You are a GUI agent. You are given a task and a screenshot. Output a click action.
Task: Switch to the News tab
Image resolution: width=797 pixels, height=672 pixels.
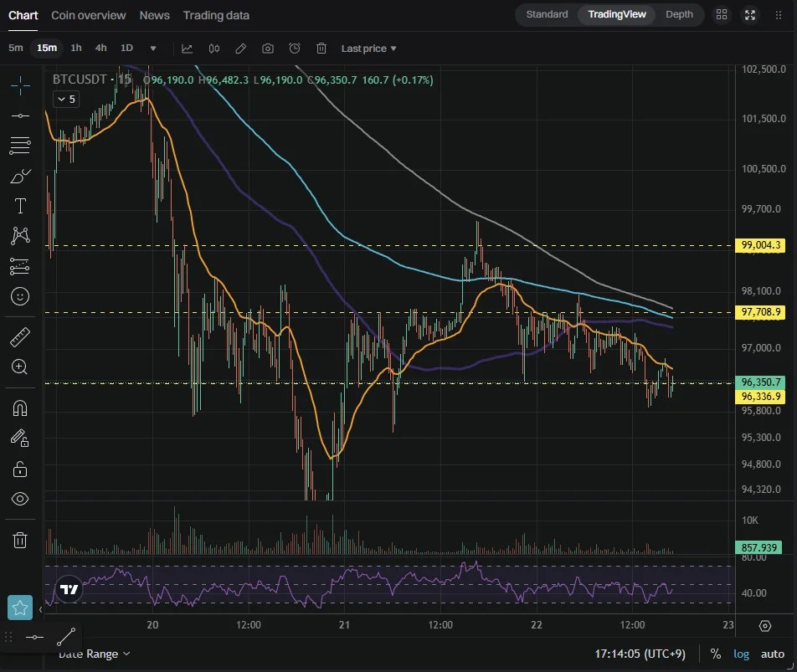pos(155,15)
